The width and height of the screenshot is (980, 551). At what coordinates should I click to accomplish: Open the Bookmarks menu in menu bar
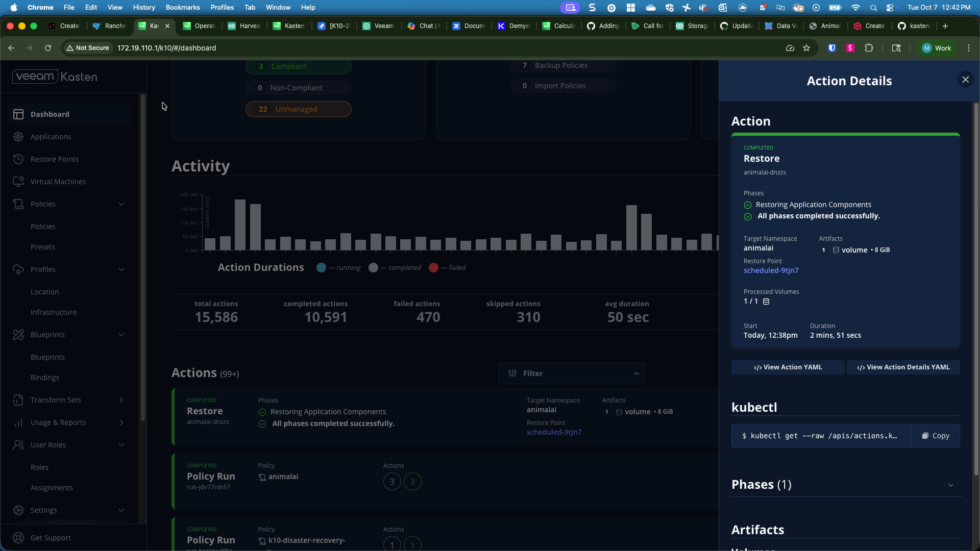(x=182, y=7)
